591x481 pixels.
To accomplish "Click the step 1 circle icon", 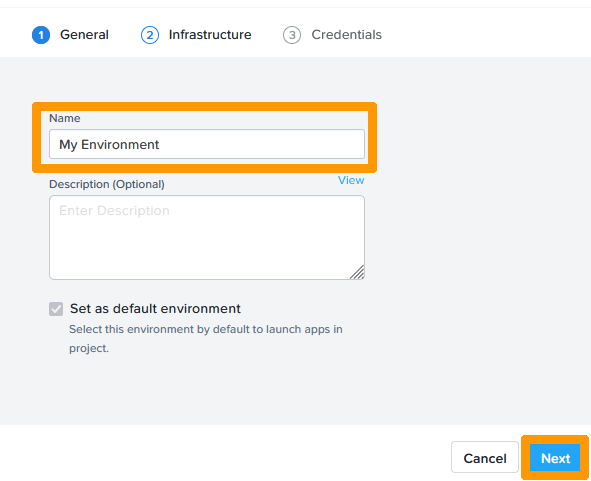I will 41,35.
